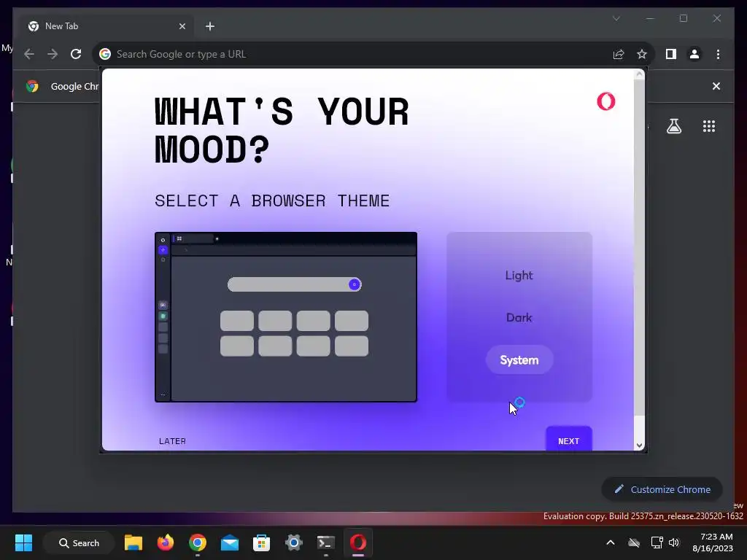Image resolution: width=747 pixels, height=560 pixels.
Task: Open Chrome three-dot menu
Action: (718, 54)
